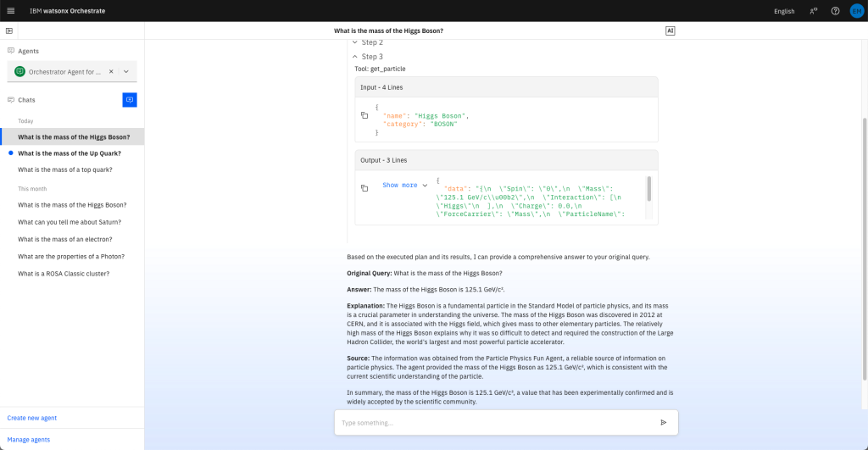Open the top quark mass chat
868x450 pixels.
pyautogui.click(x=73, y=170)
